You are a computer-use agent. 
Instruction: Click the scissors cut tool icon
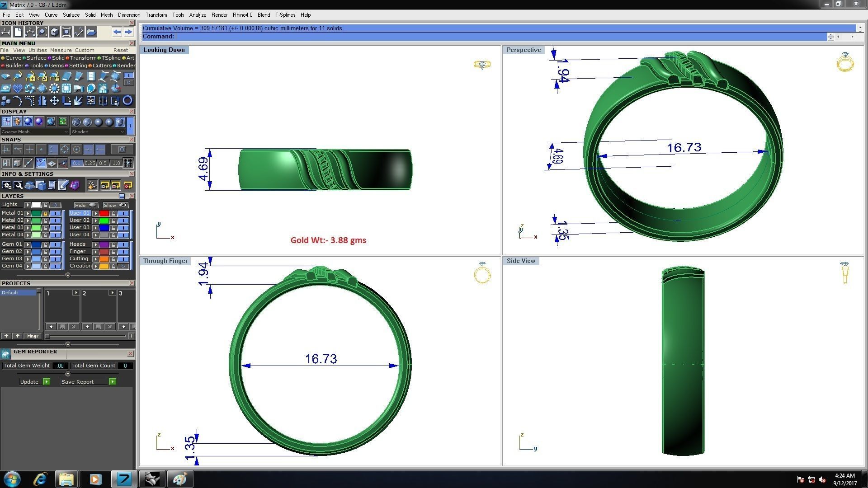(115, 101)
